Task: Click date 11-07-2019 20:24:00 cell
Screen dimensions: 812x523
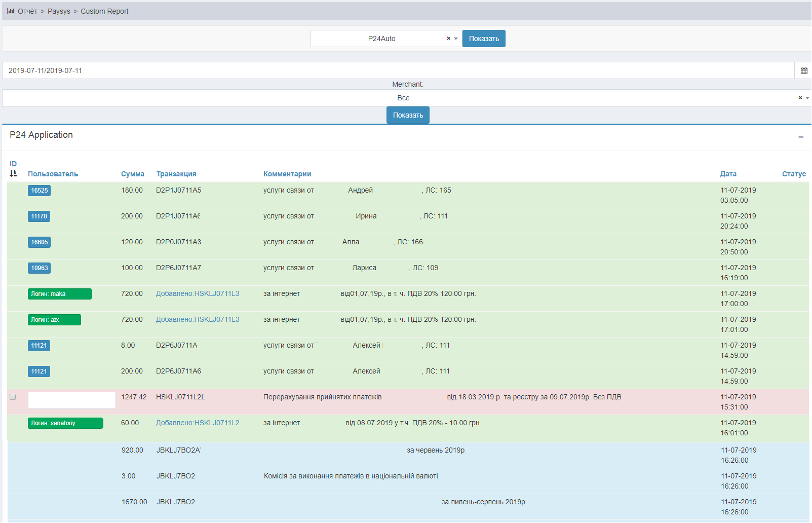Action: point(738,221)
